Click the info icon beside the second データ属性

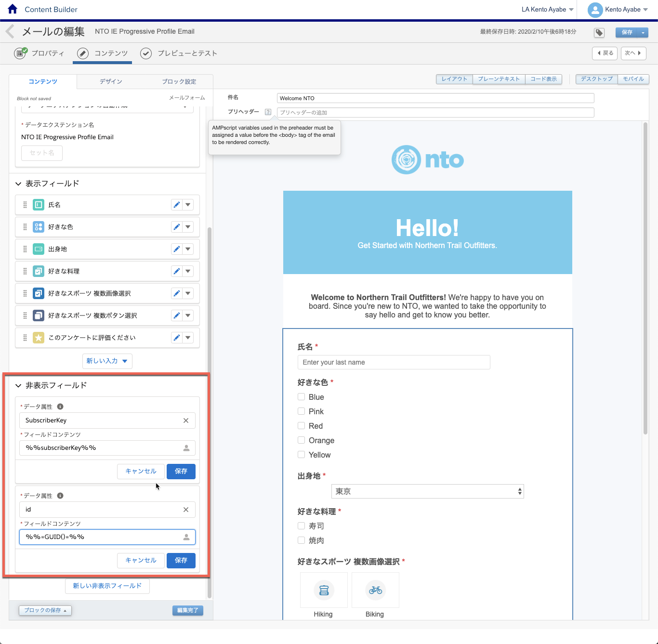click(60, 496)
